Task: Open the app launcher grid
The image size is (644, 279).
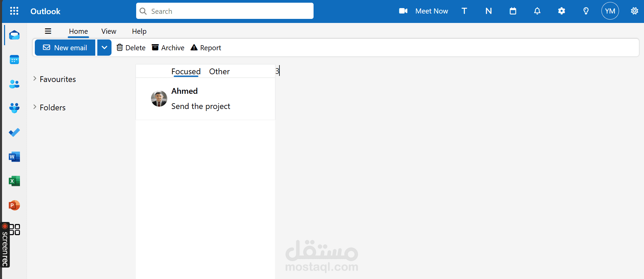Action: [14, 11]
